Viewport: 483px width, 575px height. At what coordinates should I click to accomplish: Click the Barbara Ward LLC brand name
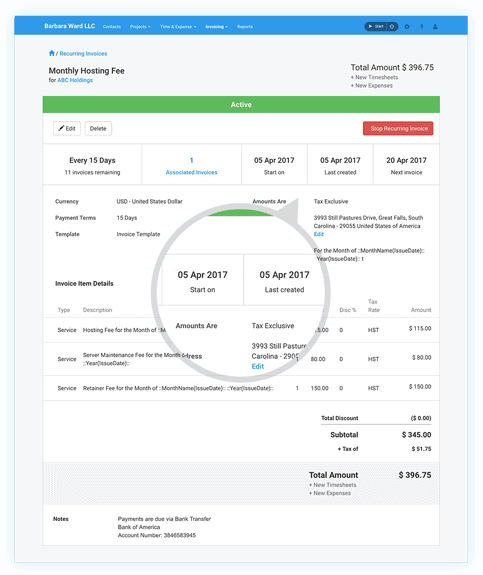point(70,26)
